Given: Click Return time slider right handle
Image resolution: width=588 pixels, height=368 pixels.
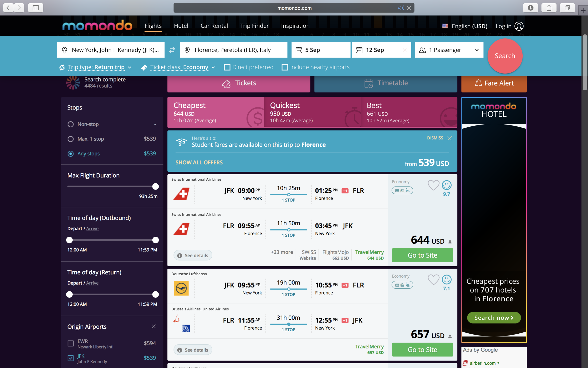Looking at the screenshot, I should tap(155, 295).
